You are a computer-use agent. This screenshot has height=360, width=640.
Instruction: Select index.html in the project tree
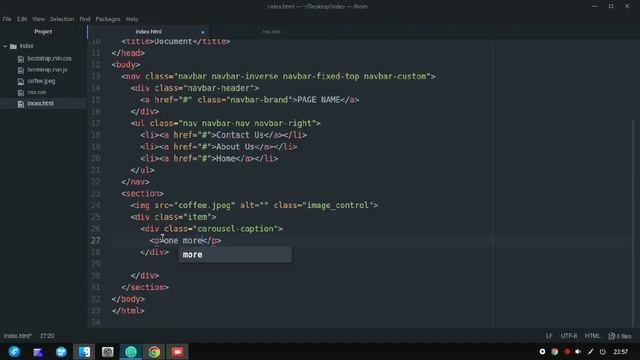40,103
